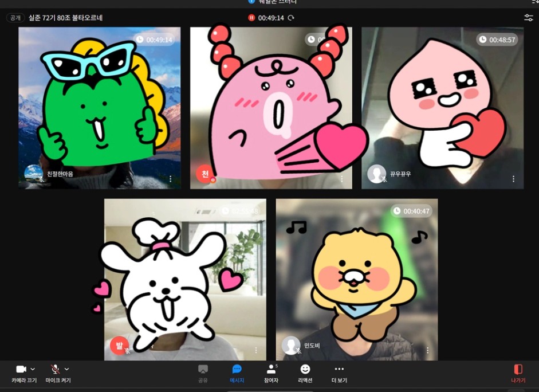Open the three-dot menu on 뀨우뀨우 tile
This screenshot has width=539, height=392.
[513, 179]
